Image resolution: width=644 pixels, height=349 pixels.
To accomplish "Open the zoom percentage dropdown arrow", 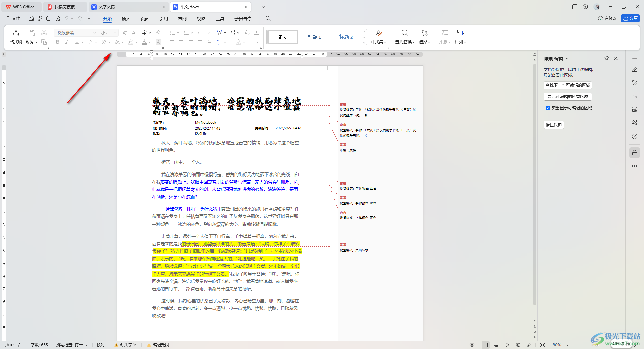I will pos(567,345).
